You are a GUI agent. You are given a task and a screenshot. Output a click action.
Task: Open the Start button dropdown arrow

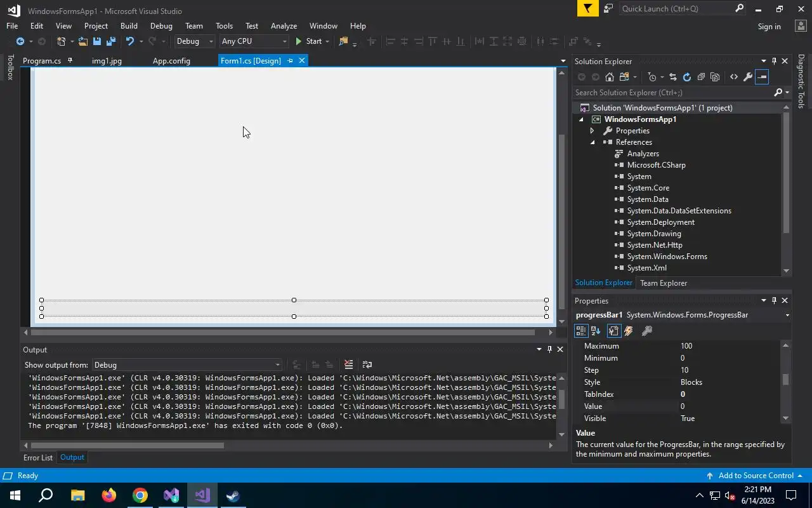(327, 41)
